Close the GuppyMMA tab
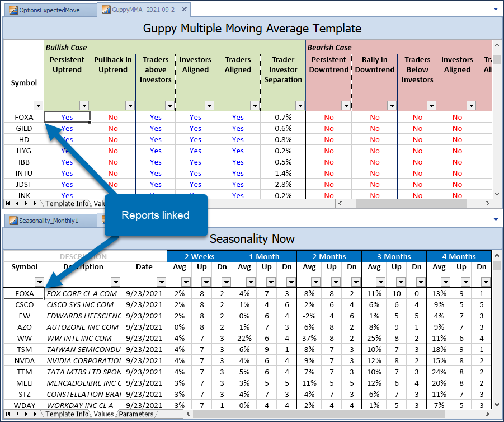This screenshot has width=504, height=422. click(184, 10)
